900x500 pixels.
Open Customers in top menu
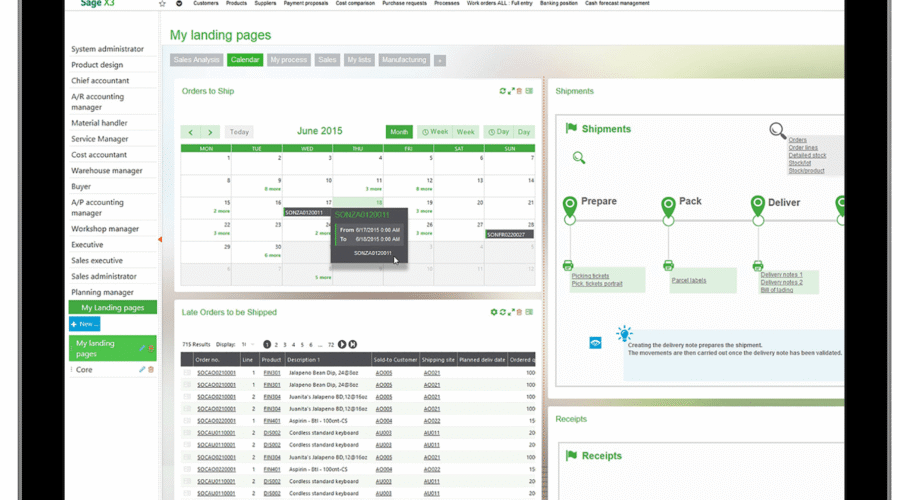pyautogui.click(x=205, y=3)
